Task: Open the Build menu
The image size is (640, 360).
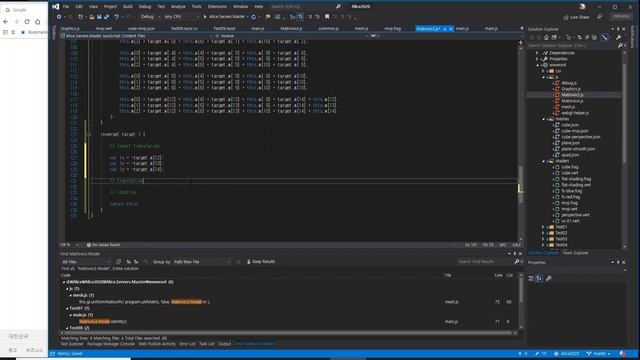Action: point(127,7)
